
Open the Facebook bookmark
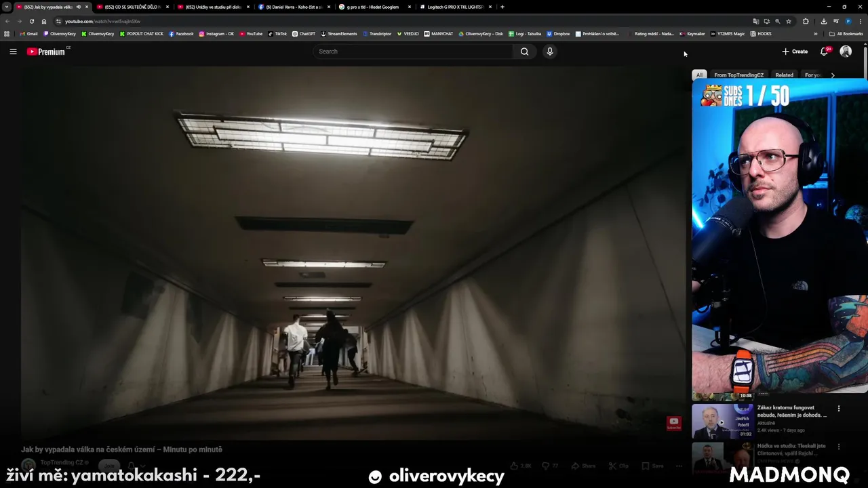181,34
